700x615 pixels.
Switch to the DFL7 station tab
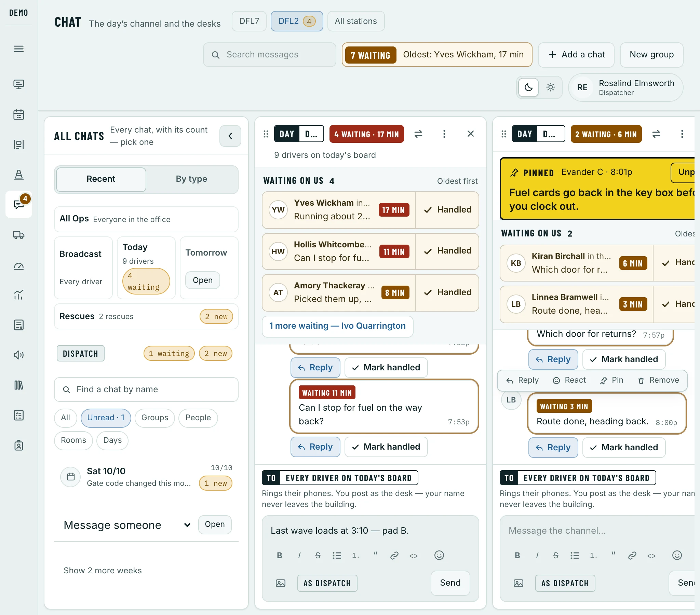click(x=249, y=21)
